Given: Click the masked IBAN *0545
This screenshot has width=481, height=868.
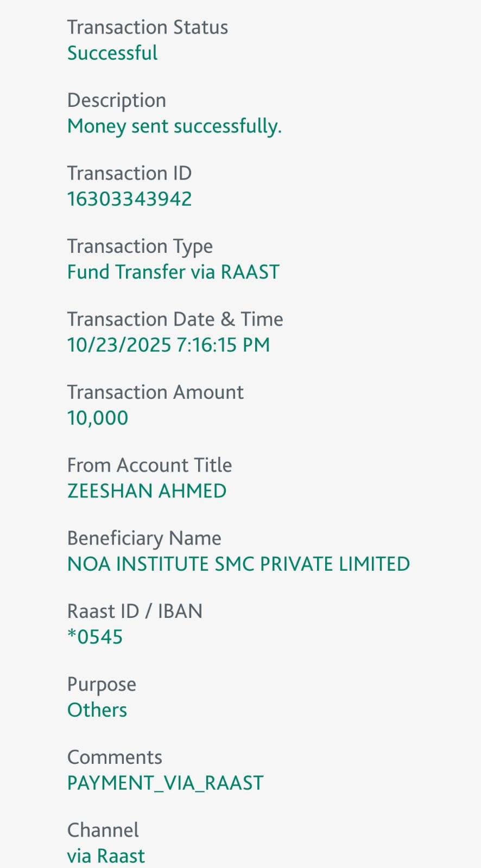Looking at the screenshot, I should [95, 637].
